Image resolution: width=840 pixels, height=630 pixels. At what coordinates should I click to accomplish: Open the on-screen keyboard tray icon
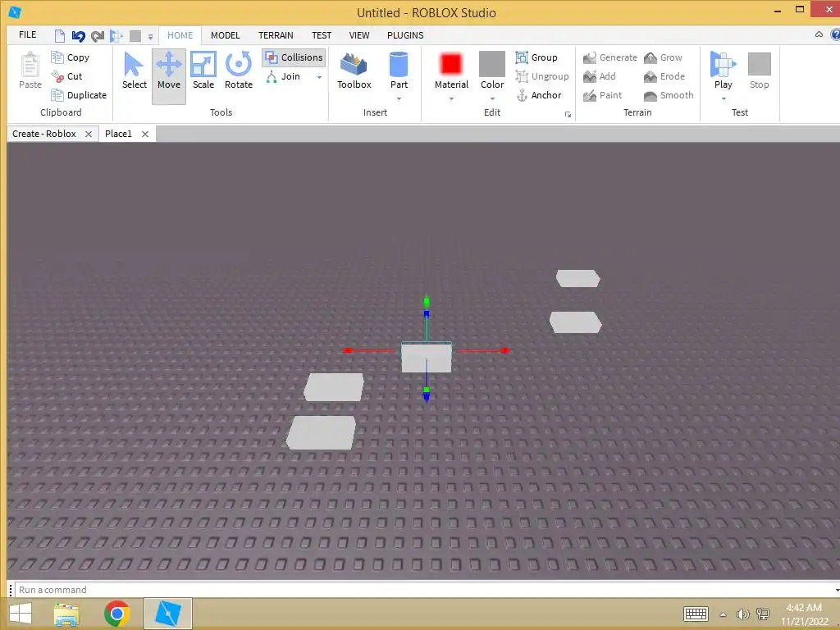click(696, 614)
